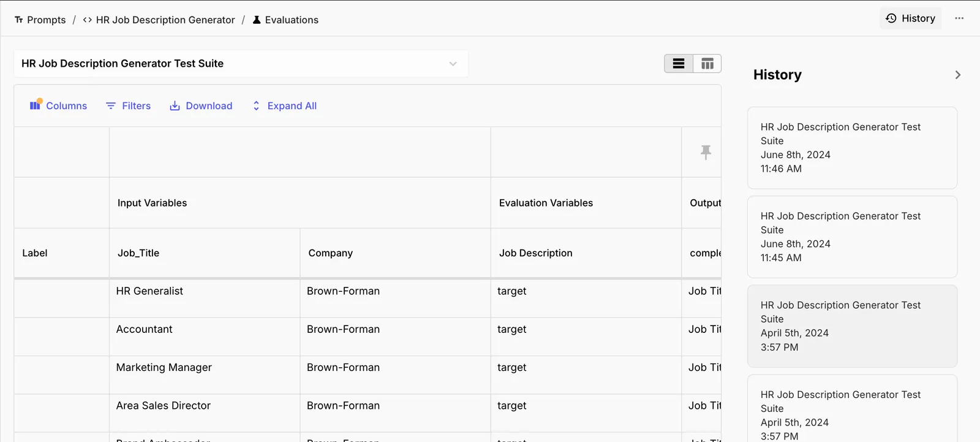980x442 pixels.
Task: Open the three-dot more options menu
Action: 959,18
